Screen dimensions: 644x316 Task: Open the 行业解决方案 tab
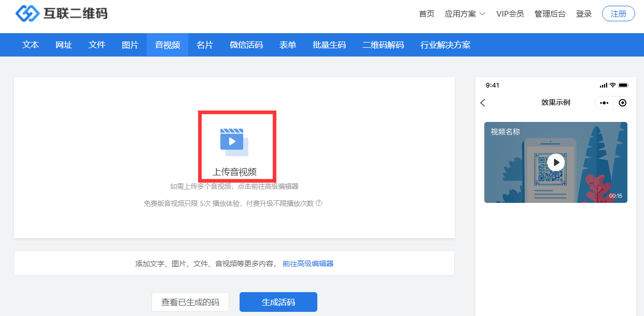445,45
